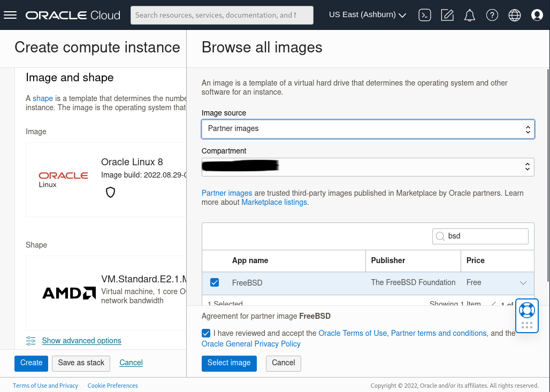Click the Oracle Linux 8 image name
550x392 pixels.
click(x=132, y=162)
